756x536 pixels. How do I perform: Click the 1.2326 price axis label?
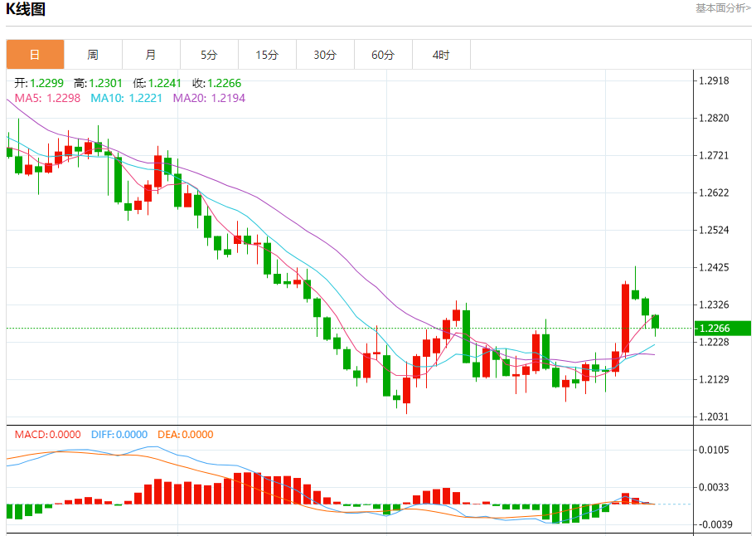click(714, 305)
